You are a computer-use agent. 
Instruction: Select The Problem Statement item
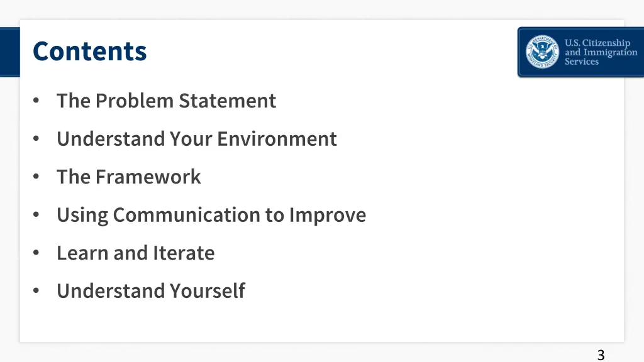(x=166, y=101)
